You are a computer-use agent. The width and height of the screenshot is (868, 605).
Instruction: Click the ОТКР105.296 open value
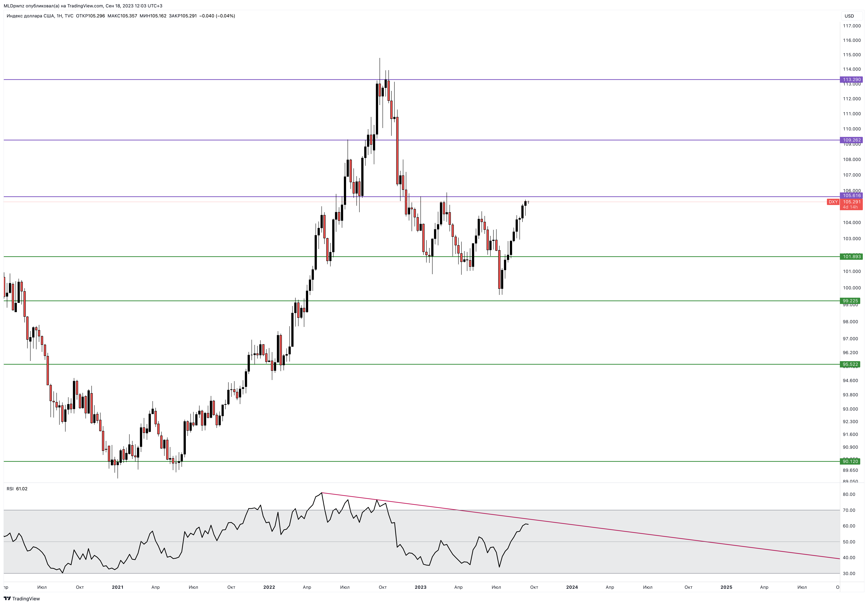(90, 16)
